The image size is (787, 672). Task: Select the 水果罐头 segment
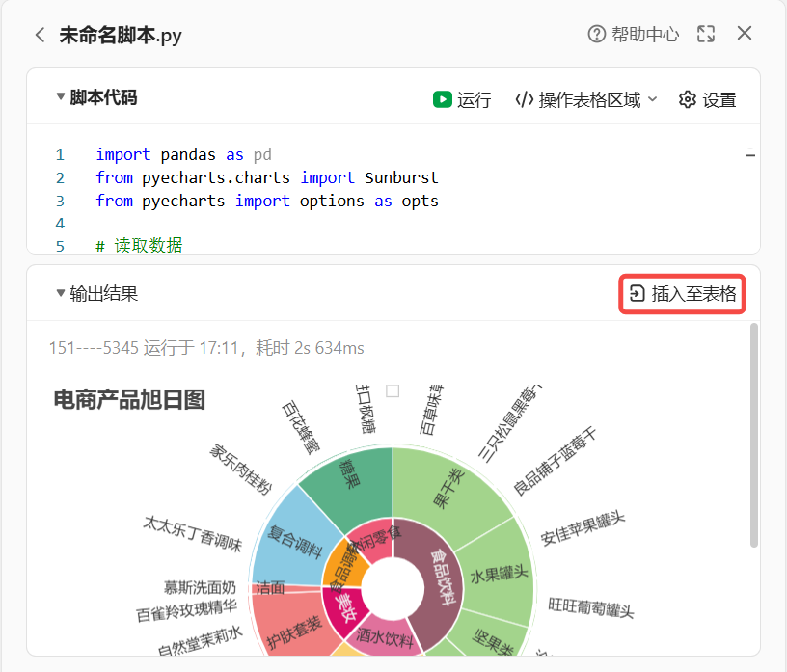(x=500, y=575)
